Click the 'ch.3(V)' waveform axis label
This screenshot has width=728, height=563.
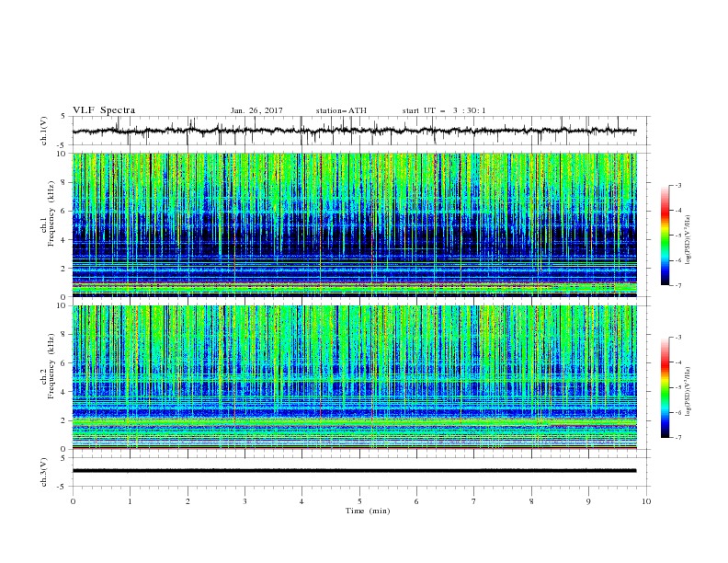(44, 472)
